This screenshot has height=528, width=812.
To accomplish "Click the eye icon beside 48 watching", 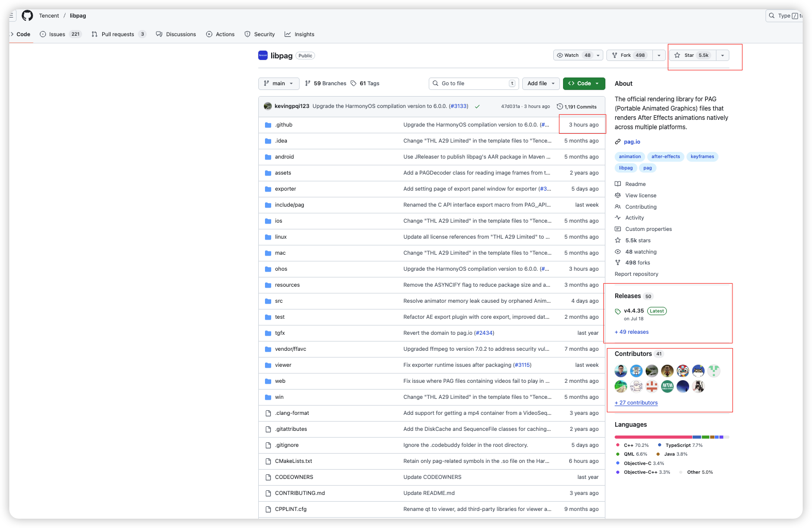I will point(618,252).
